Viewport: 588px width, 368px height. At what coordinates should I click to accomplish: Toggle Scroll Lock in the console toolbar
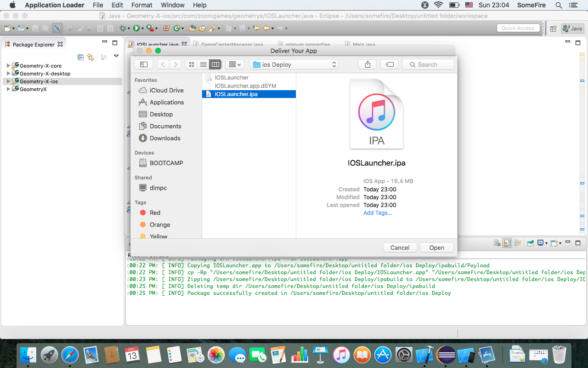507,243
